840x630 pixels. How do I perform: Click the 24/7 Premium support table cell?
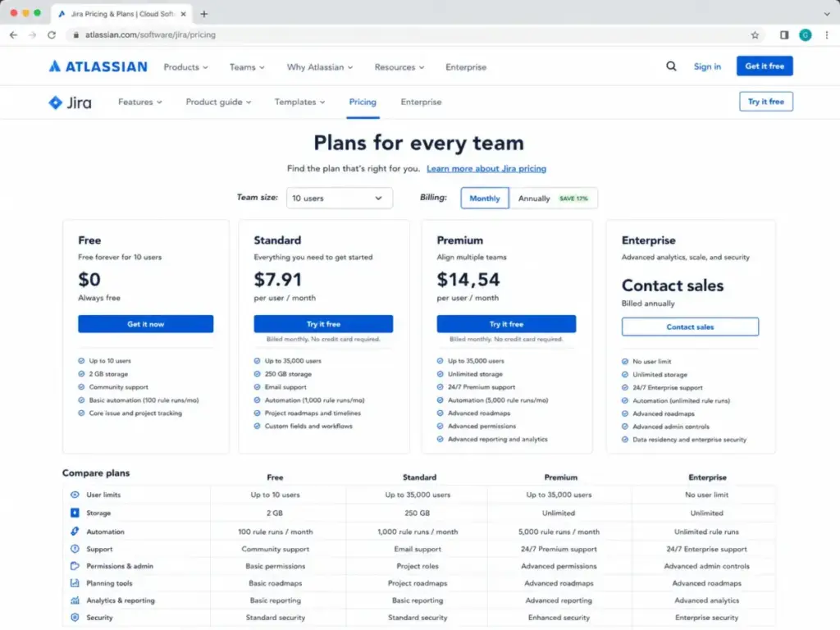[559, 549]
